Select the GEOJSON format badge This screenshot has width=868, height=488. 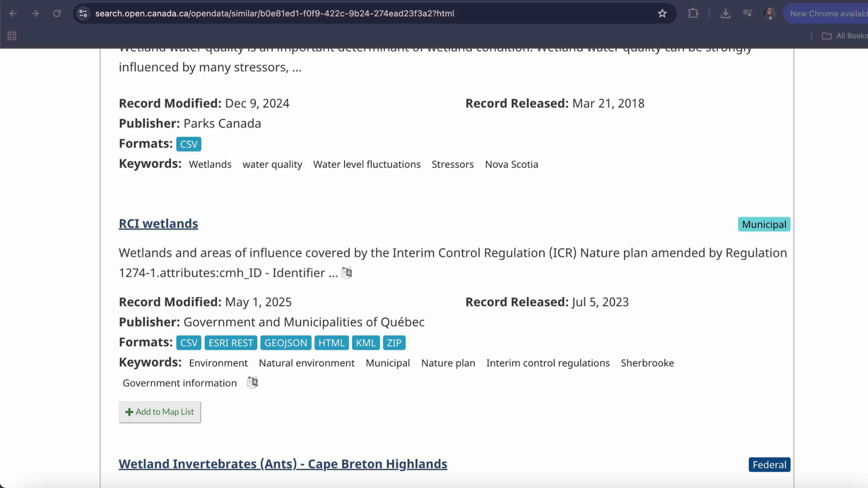pyautogui.click(x=285, y=343)
